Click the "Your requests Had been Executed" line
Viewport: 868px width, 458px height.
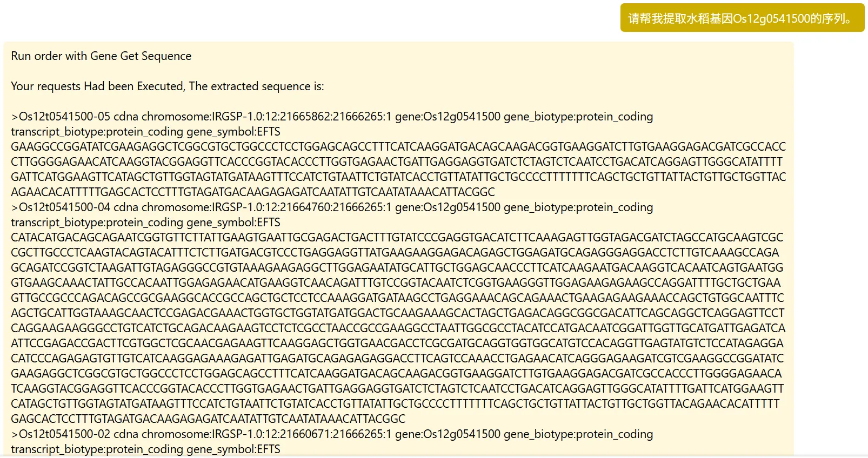click(168, 86)
